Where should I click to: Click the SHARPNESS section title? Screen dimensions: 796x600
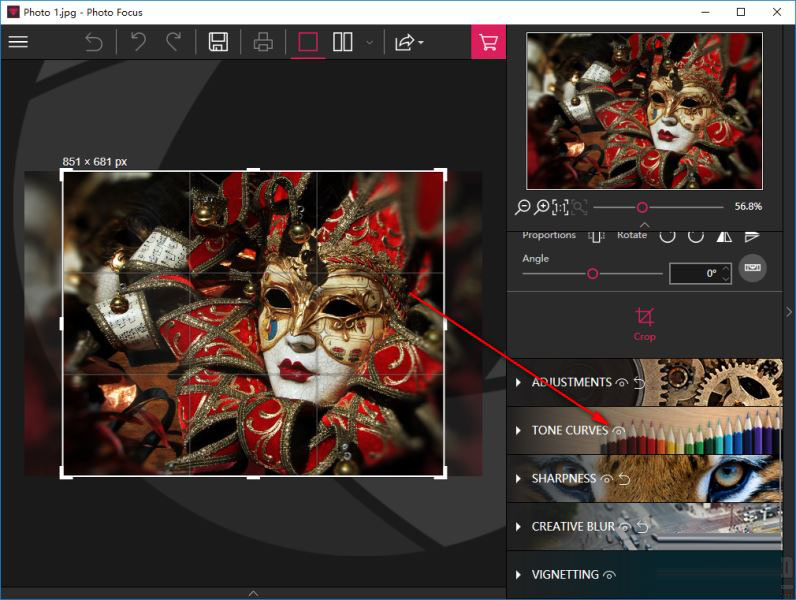[x=563, y=479]
